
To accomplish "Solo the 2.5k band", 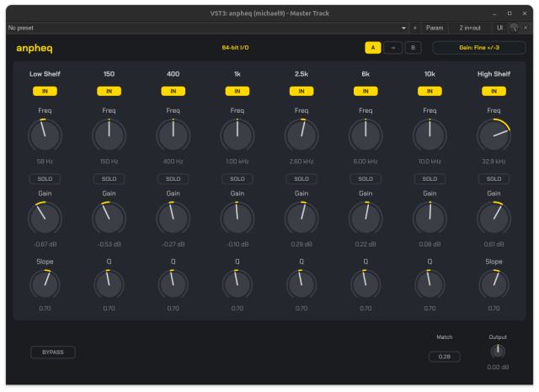I will point(302,179).
